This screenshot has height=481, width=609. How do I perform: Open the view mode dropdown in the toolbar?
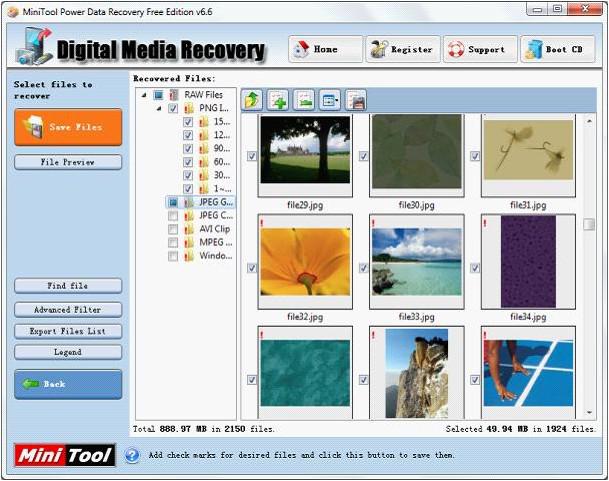tap(330, 100)
